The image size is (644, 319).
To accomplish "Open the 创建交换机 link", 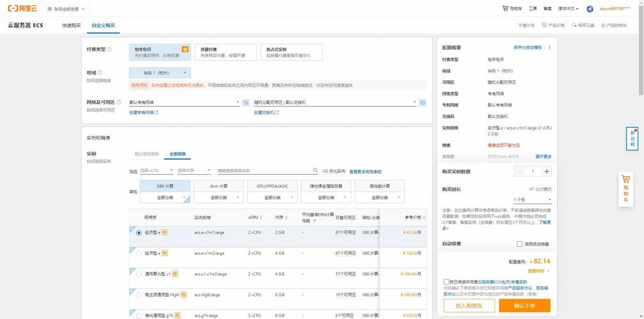I will (x=266, y=112).
